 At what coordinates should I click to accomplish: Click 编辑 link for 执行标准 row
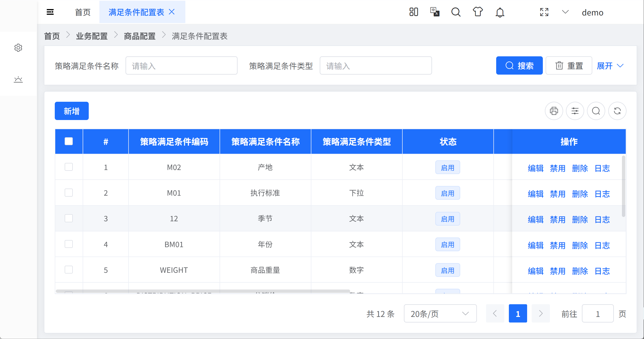coord(535,194)
